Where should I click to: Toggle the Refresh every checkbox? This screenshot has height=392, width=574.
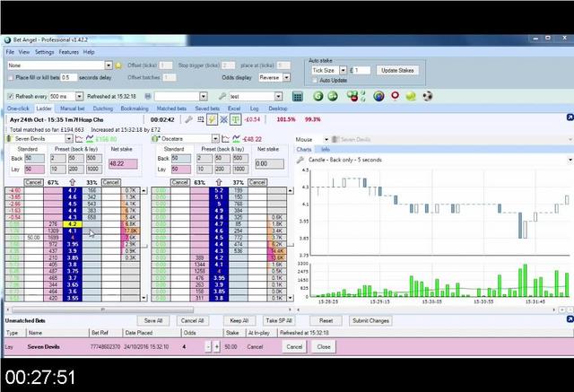coord(11,97)
